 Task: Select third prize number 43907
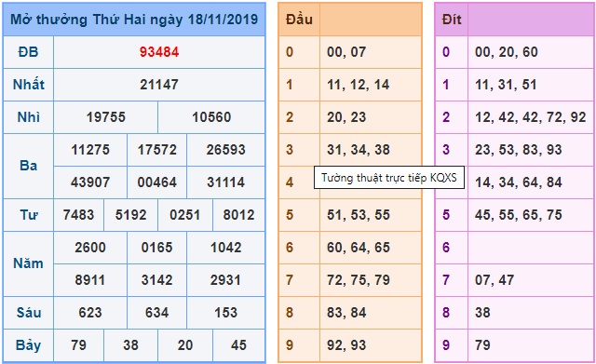click(x=90, y=182)
